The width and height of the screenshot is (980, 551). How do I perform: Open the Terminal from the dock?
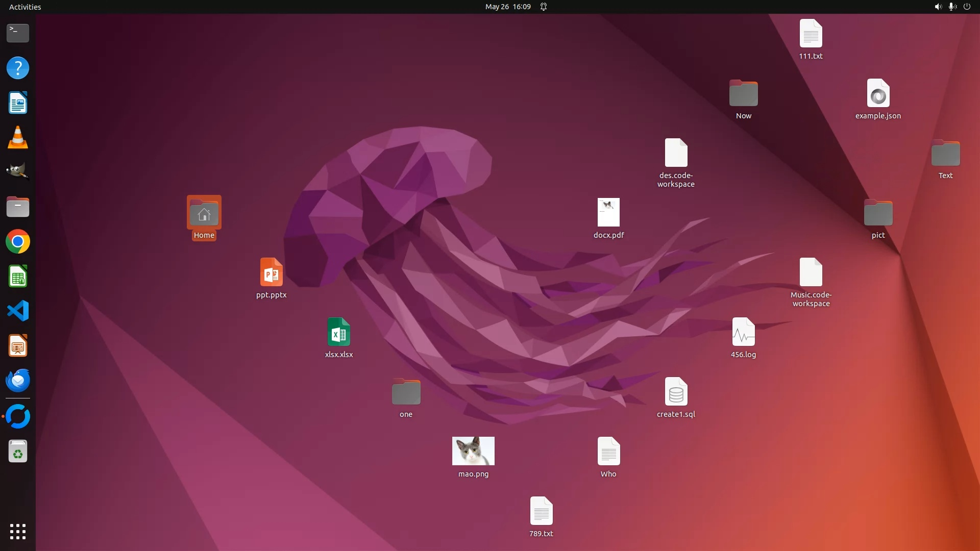coord(18,33)
